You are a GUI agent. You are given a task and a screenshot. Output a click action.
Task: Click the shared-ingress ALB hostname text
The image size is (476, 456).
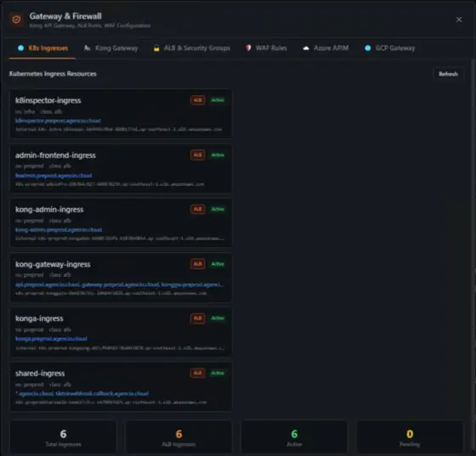[x=110, y=403]
